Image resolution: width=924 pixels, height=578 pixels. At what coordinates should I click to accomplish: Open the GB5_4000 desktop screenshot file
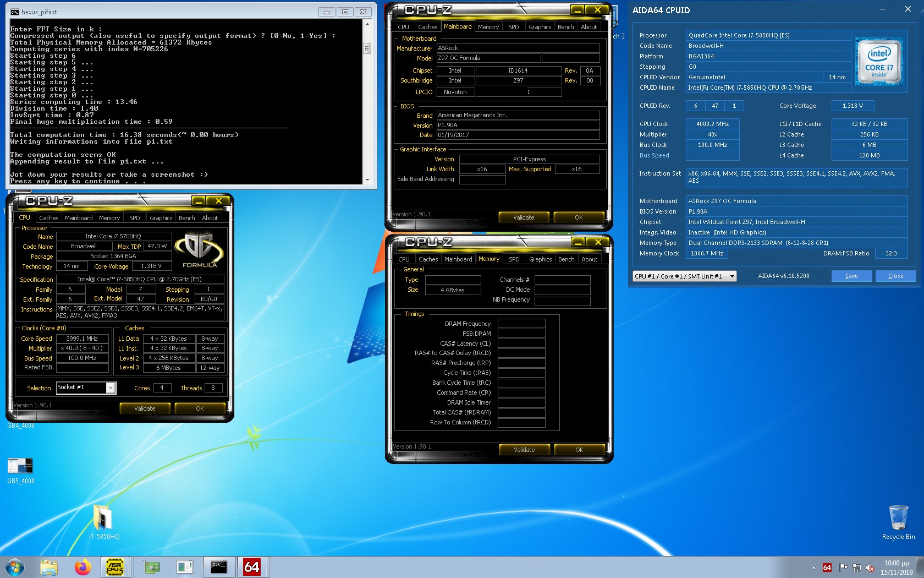tap(20, 471)
